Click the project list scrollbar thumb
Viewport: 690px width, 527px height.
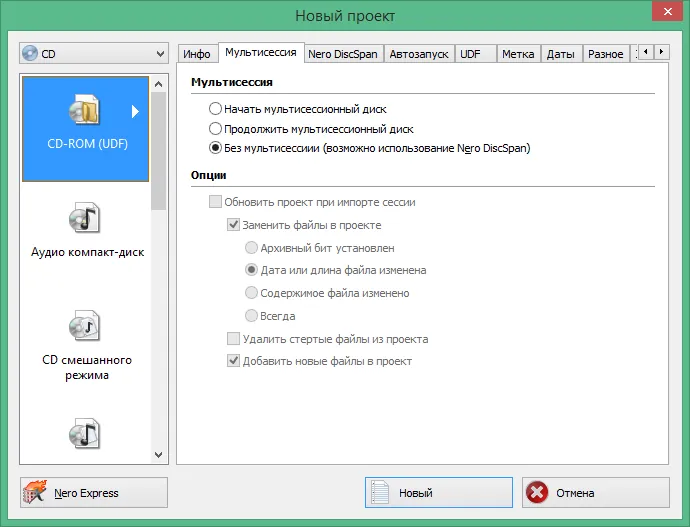(x=158, y=151)
